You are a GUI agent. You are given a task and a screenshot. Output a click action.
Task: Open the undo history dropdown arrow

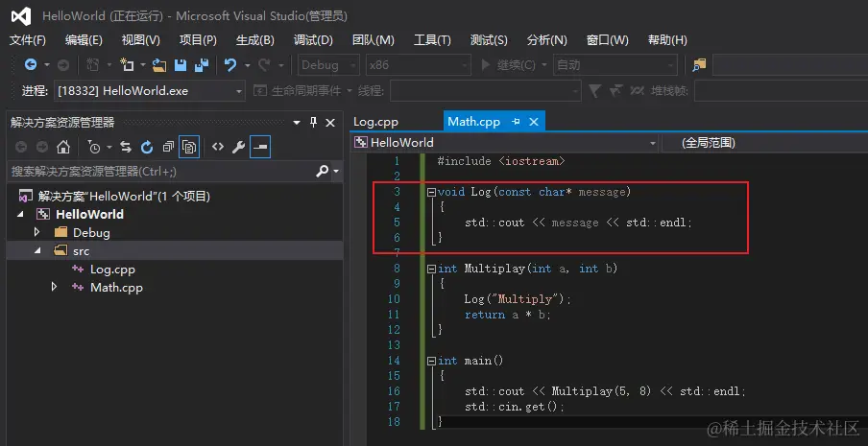tap(247, 65)
